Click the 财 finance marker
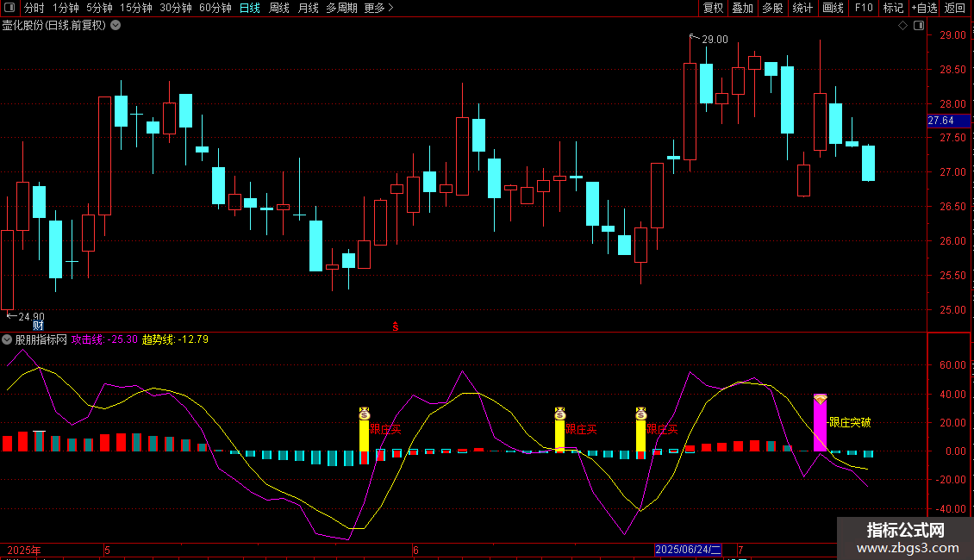Viewport: 974px width, 560px height. coord(38,326)
